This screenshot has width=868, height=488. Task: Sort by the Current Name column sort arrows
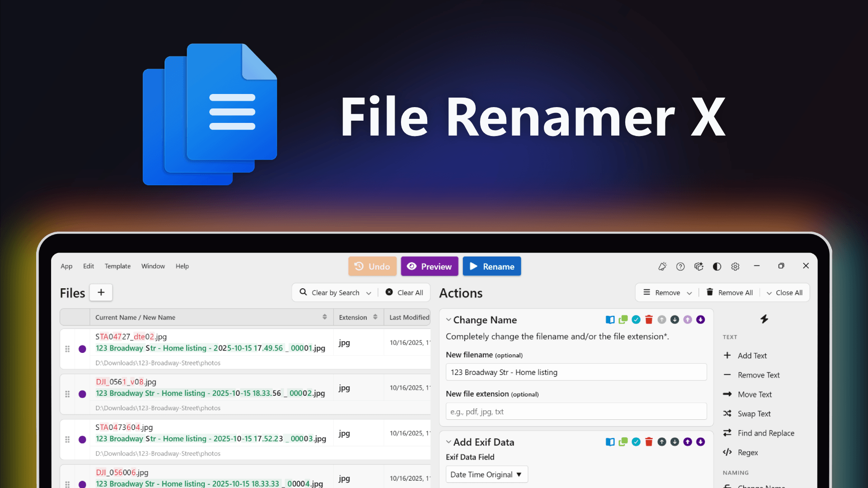click(x=325, y=317)
